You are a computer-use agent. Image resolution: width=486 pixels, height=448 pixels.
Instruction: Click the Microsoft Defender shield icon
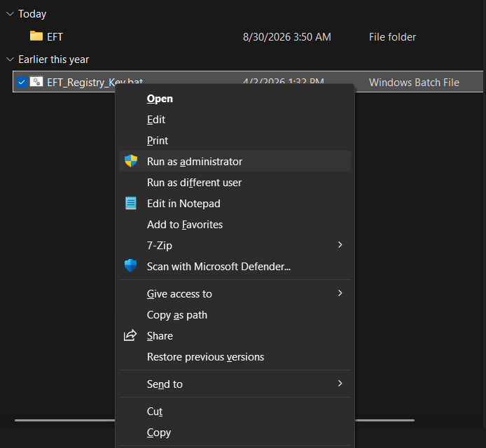(x=131, y=266)
